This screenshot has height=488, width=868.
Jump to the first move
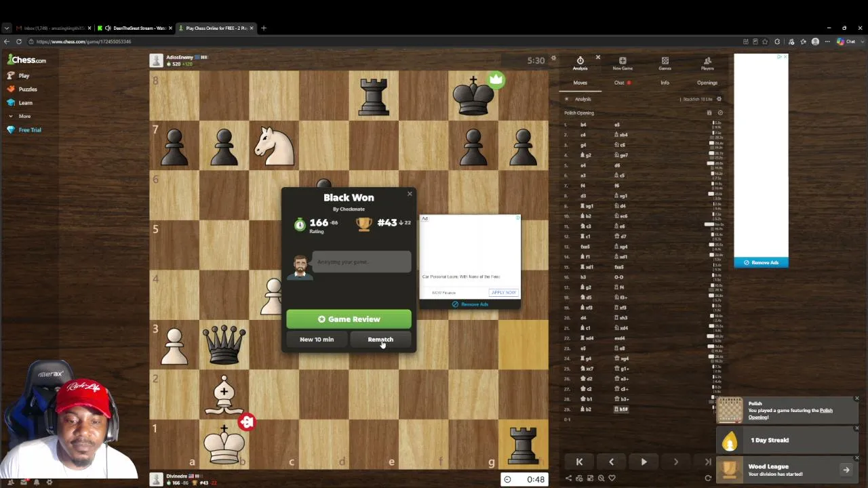coord(579,462)
